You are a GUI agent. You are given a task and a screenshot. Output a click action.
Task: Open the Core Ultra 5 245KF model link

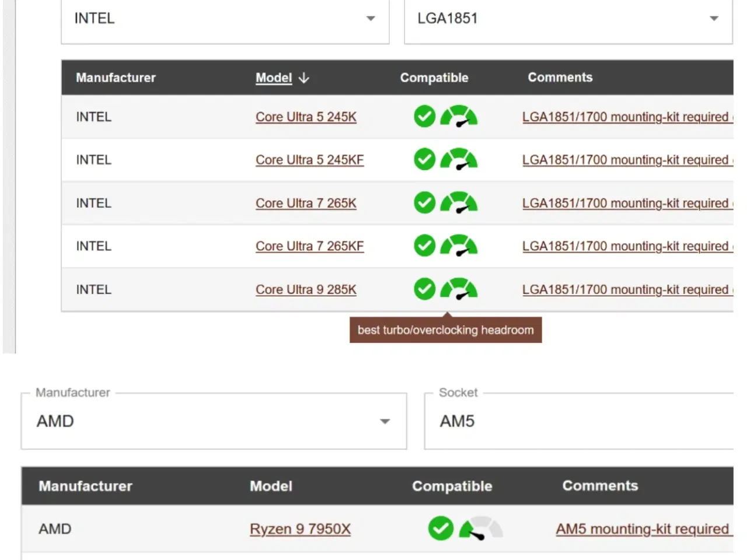point(310,160)
